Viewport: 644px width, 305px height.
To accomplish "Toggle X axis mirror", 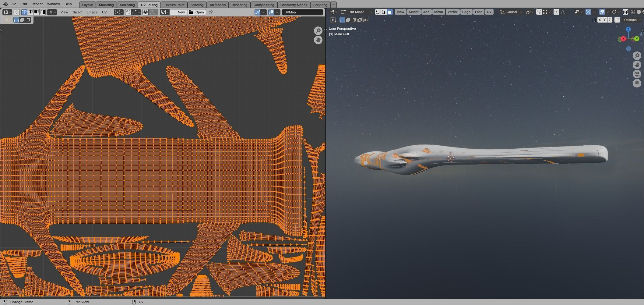I will [600, 20].
